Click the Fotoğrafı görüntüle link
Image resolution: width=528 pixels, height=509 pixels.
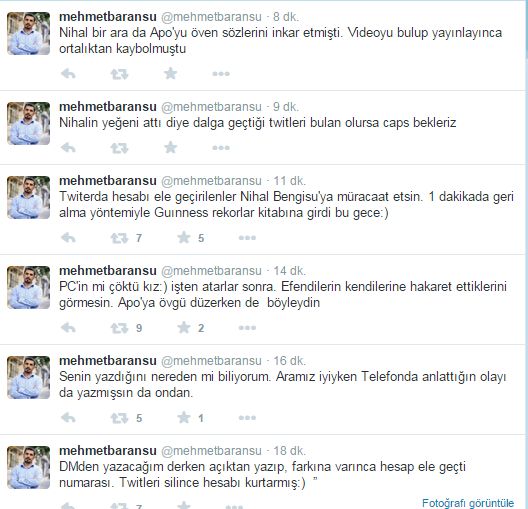point(468,503)
